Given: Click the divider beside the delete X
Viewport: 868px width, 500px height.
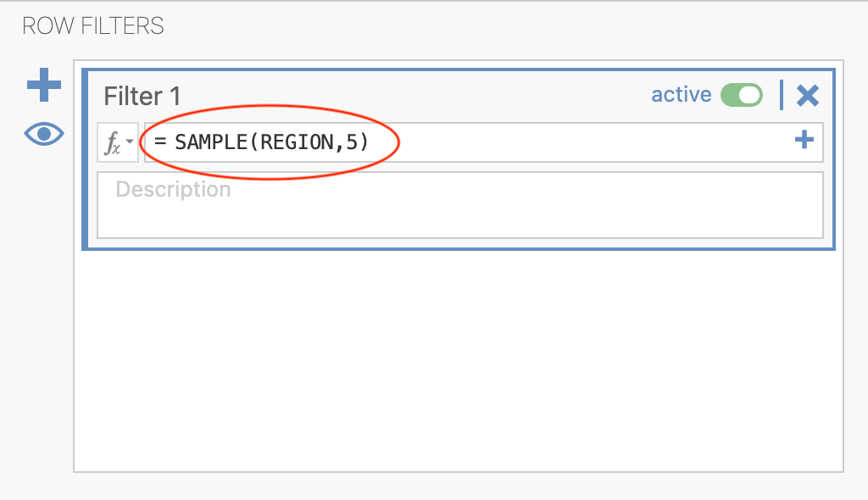Looking at the screenshot, I should (x=781, y=95).
